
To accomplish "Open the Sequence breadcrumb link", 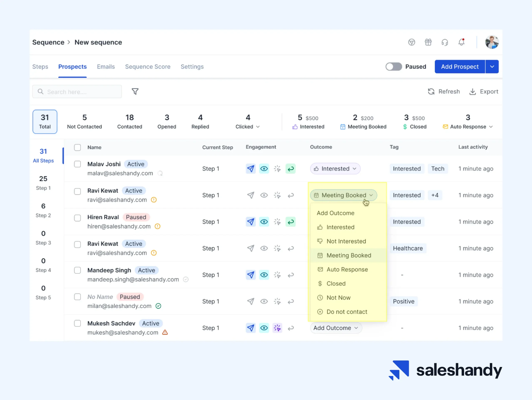I will 48,42.
